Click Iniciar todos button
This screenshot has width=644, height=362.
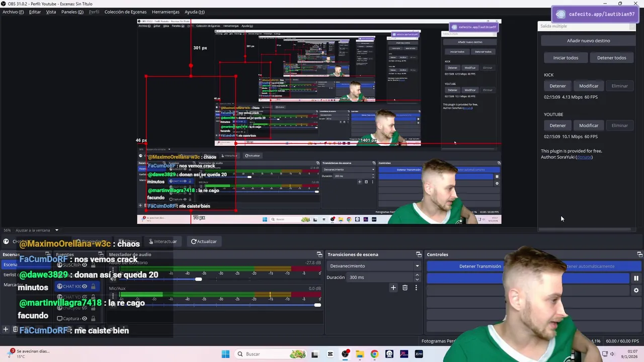566,58
